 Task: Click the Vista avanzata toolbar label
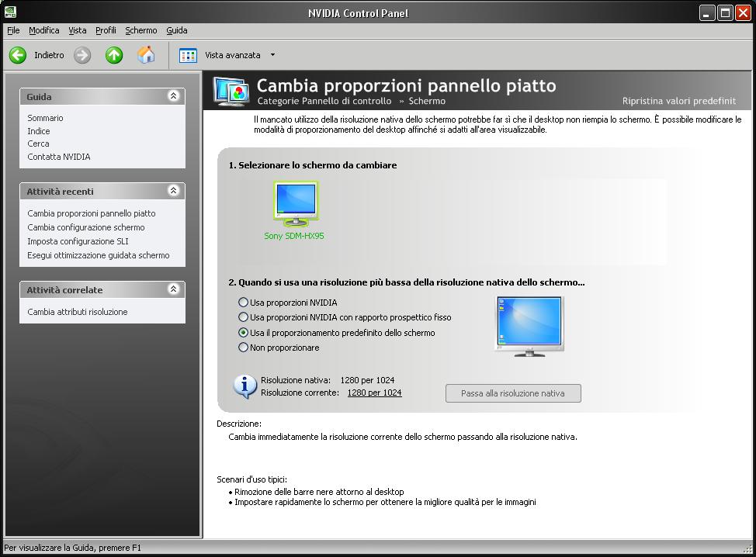point(232,55)
